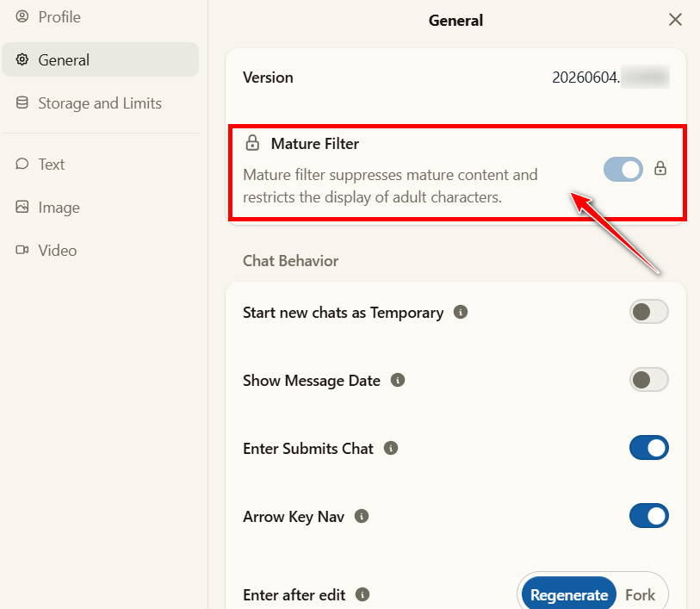Image resolution: width=700 pixels, height=609 pixels.
Task: Open the Video settings section
Action: (x=100, y=251)
